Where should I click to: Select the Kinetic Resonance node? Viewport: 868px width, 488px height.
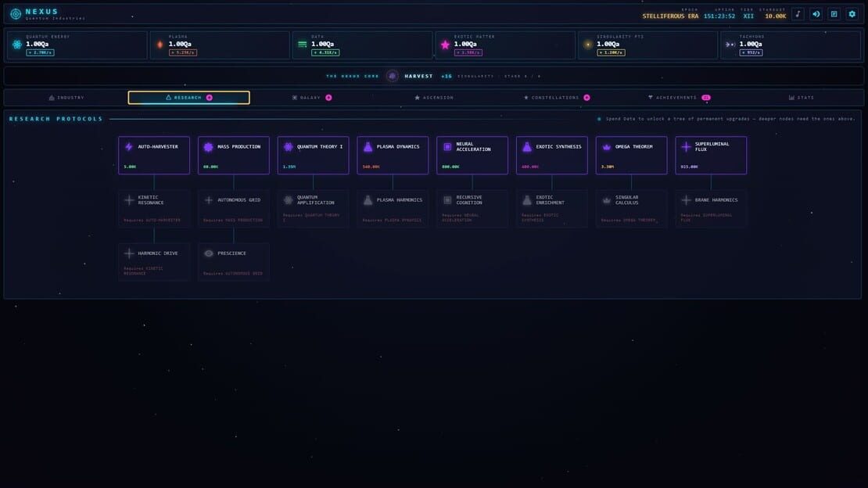point(154,209)
